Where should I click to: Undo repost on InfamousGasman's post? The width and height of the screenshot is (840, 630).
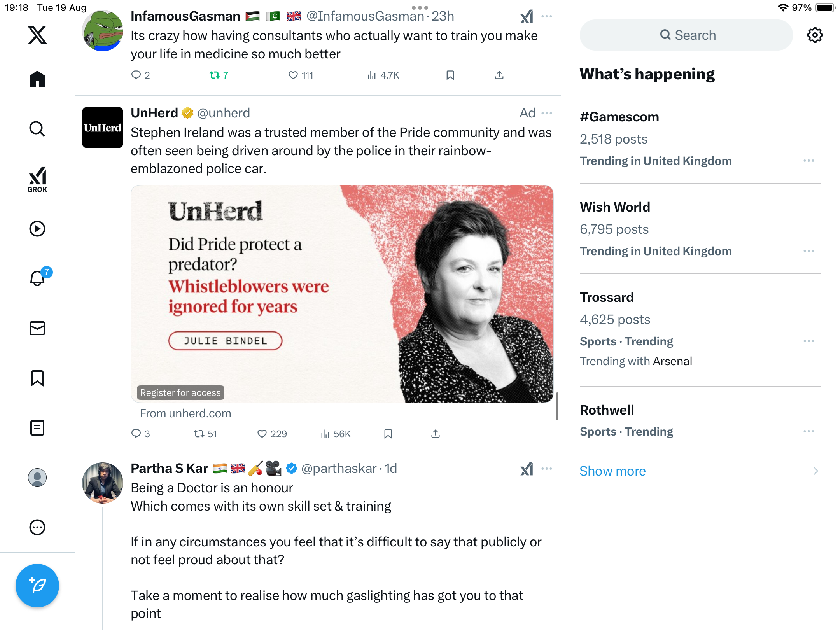pyautogui.click(x=219, y=75)
